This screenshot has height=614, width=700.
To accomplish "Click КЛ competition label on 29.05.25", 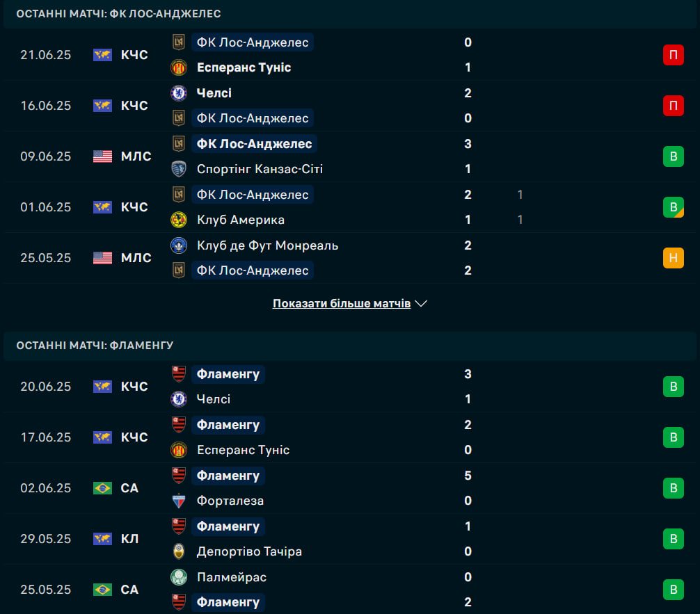I will (x=129, y=539).
